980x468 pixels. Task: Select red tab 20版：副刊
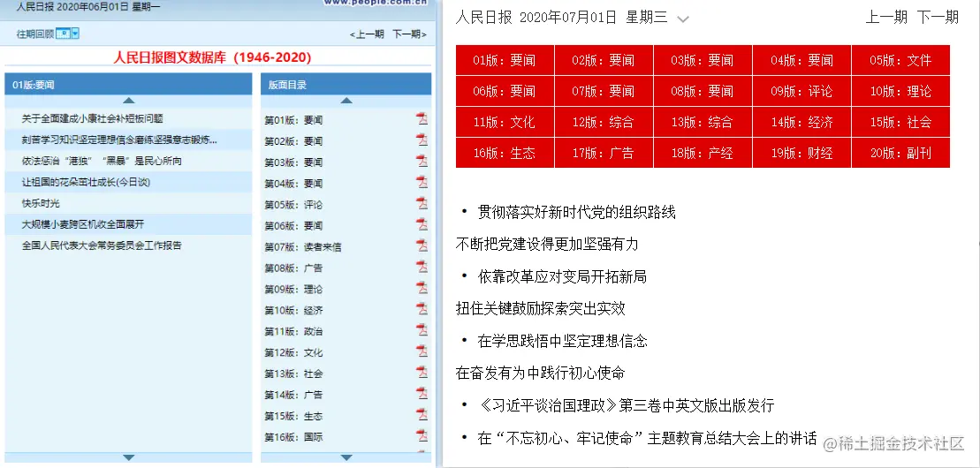pos(900,153)
